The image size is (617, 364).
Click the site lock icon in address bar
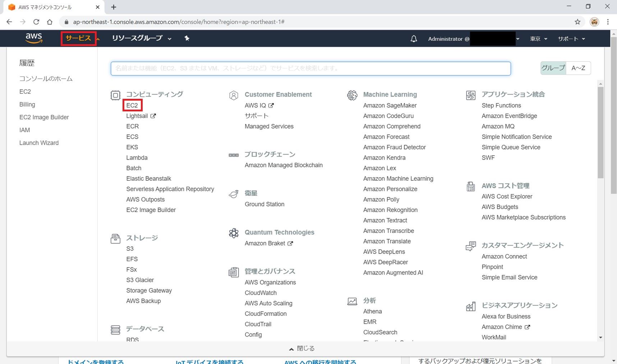click(x=66, y=22)
